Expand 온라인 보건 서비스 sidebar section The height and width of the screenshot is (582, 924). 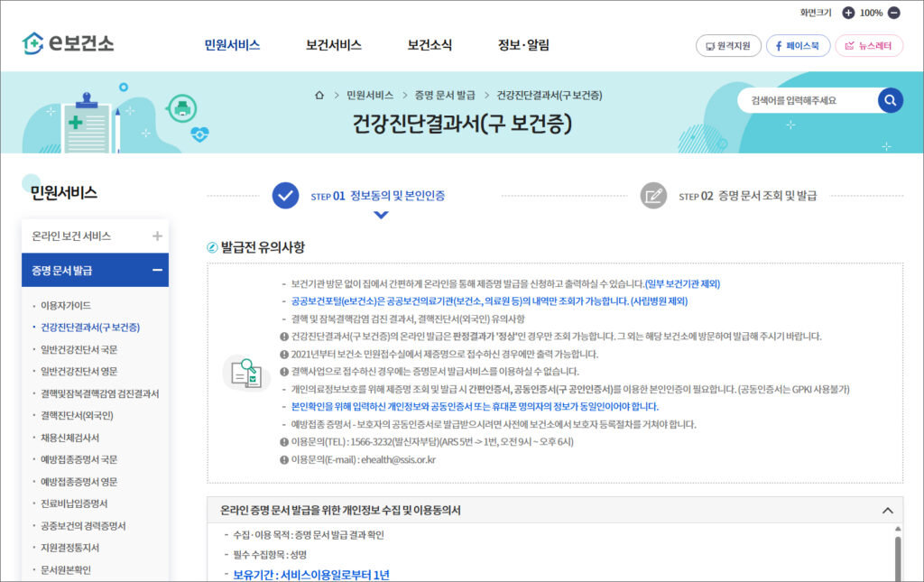(x=157, y=236)
